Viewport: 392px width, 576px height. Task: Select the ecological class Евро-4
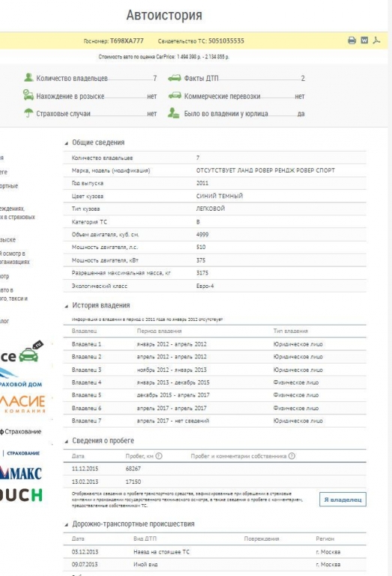(x=205, y=286)
